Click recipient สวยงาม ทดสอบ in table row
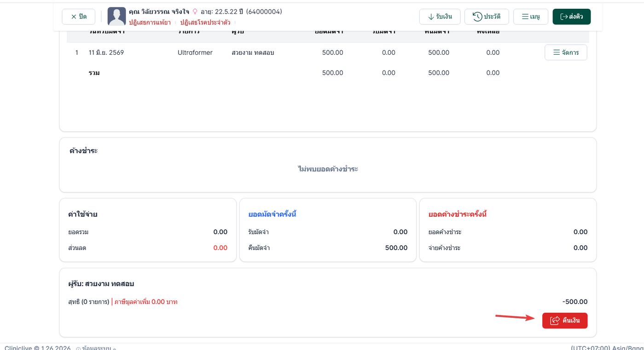Image resolution: width=644 pixels, height=350 pixels. tap(253, 52)
